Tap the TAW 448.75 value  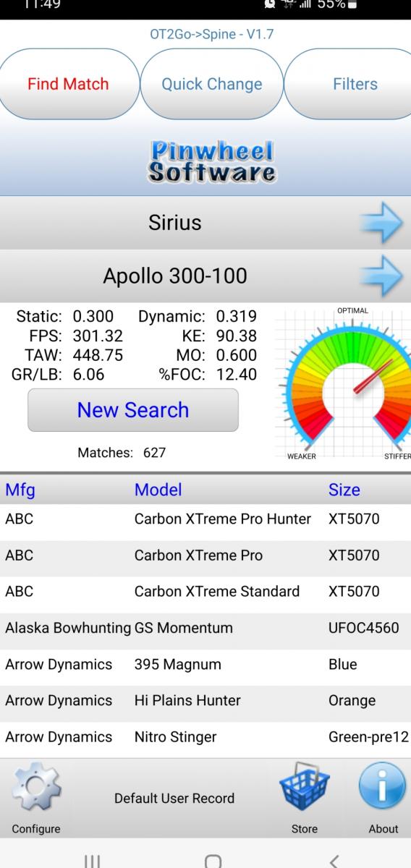(x=98, y=355)
